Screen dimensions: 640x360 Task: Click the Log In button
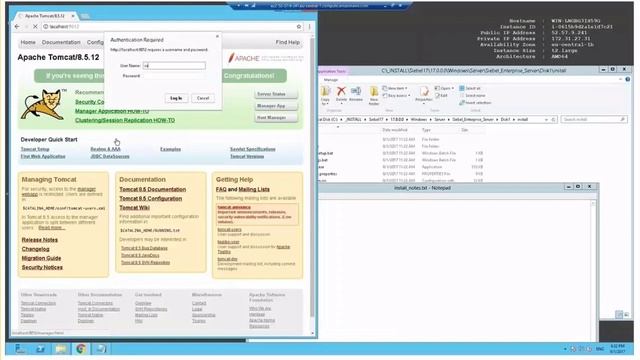176,98
